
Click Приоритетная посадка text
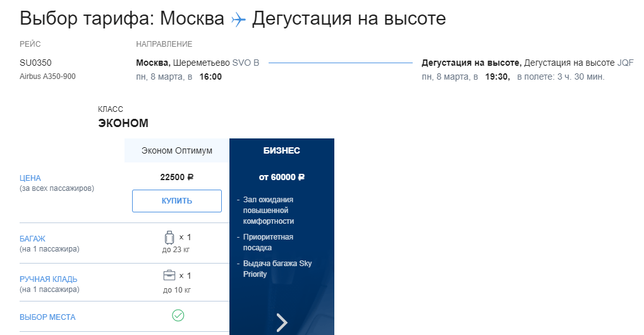pos(268,242)
